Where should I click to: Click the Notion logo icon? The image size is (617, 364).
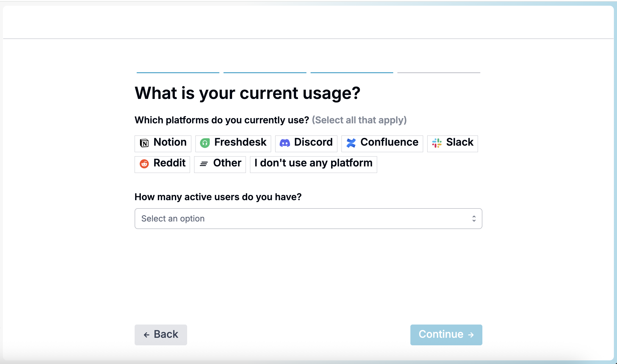[144, 143]
